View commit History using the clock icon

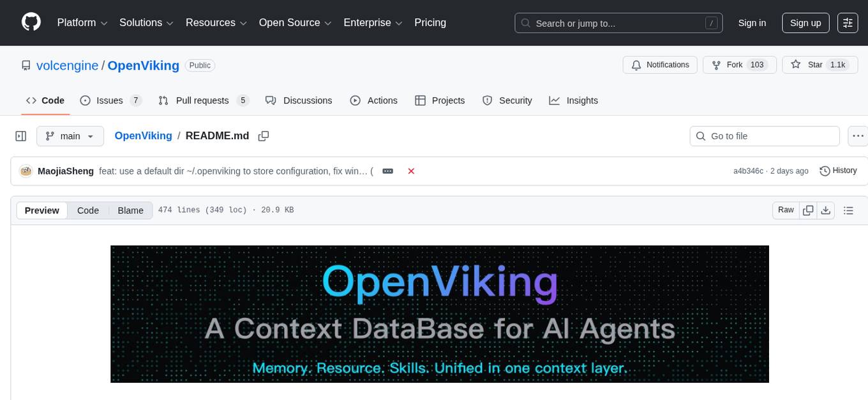pyautogui.click(x=838, y=171)
